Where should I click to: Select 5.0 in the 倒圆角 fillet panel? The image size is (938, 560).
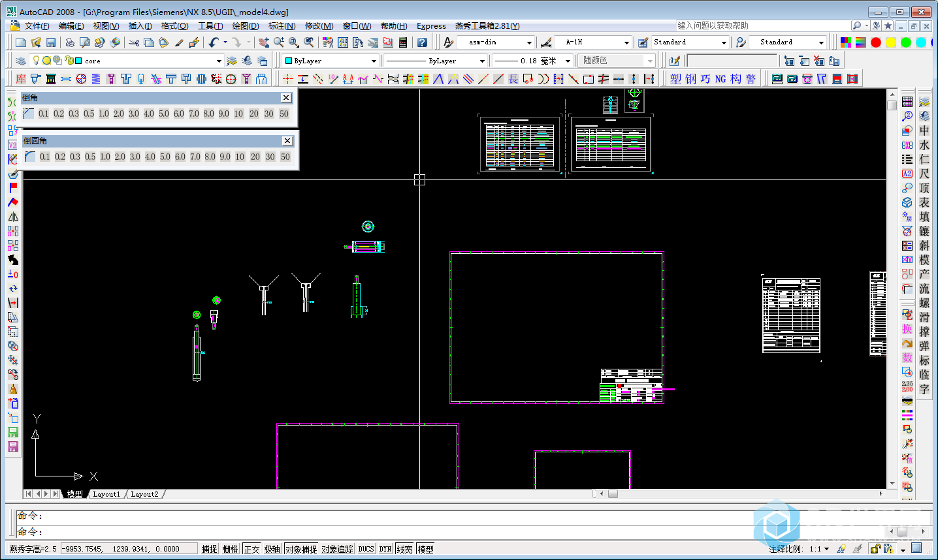click(x=165, y=157)
